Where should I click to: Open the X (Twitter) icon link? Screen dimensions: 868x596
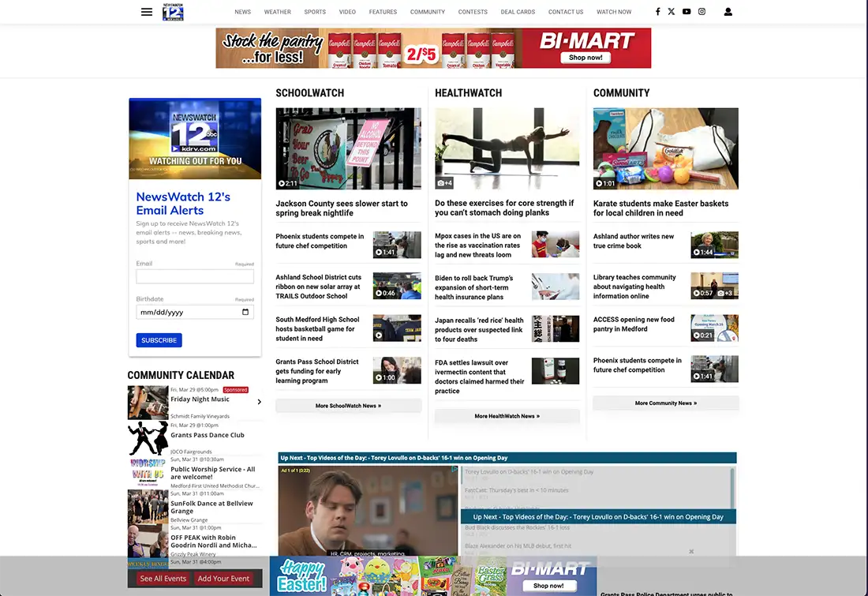(671, 12)
